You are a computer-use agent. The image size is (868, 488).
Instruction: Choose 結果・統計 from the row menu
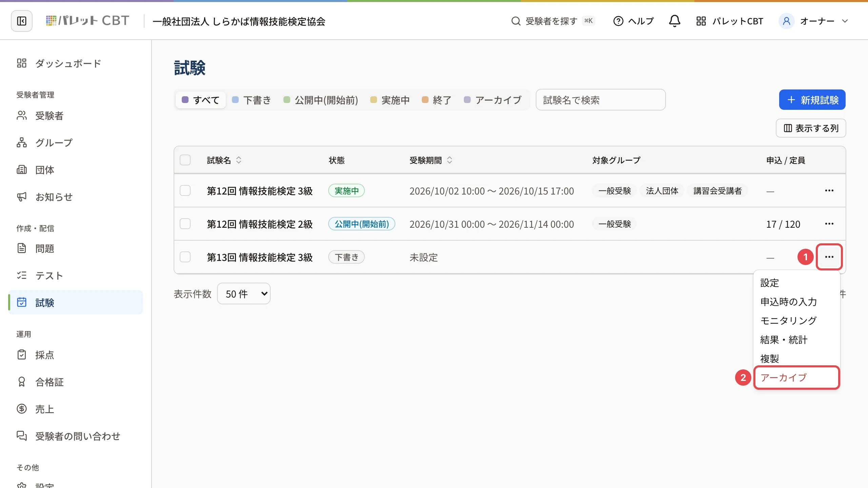tap(797, 340)
